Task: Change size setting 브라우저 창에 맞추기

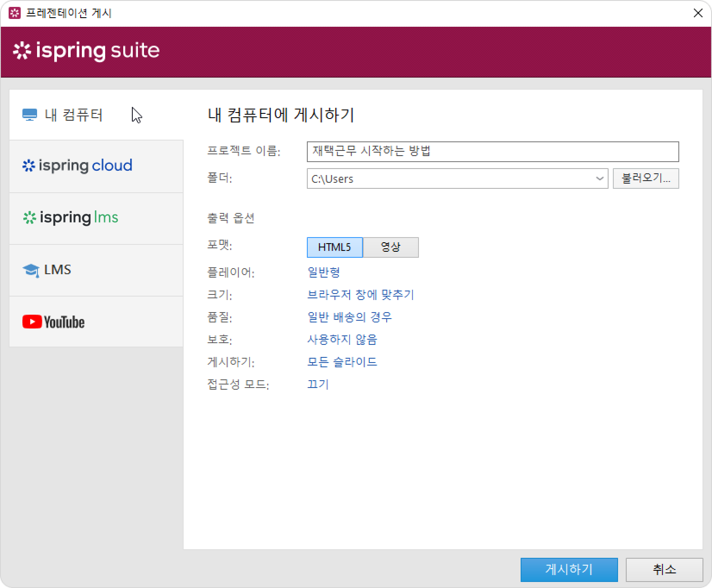Action: click(360, 295)
